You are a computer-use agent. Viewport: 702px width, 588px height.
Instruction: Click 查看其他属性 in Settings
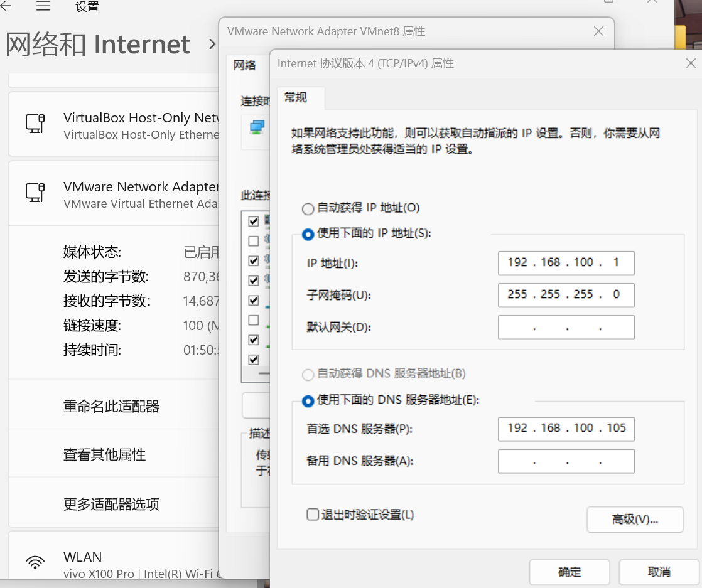105,454
